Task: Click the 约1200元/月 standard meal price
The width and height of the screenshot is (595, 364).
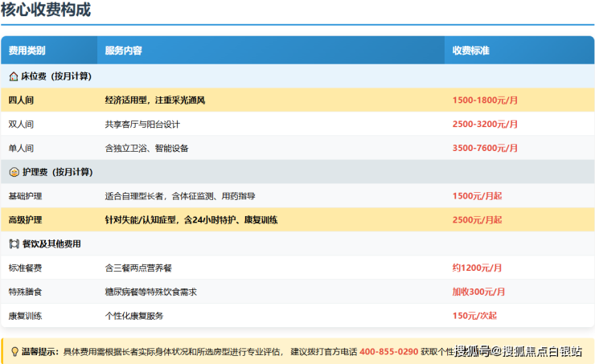Action: 477,268
